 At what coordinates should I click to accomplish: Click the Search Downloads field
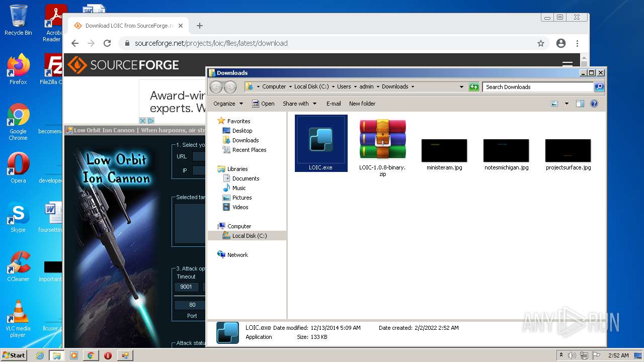[538, 87]
